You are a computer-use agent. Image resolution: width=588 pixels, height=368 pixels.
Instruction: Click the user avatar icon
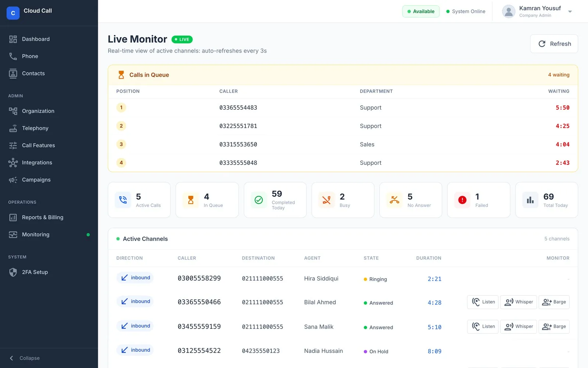click(x=509, y=11)
